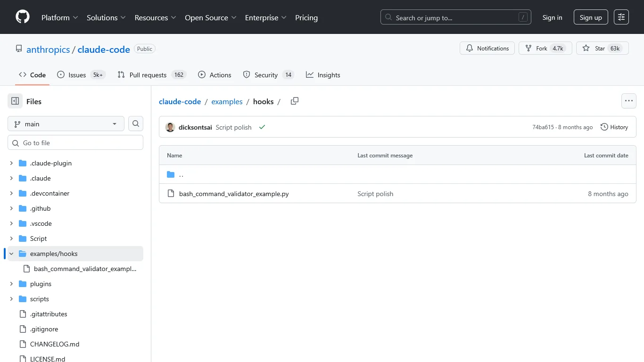Switch to the Code tab
644x362 pixels.
(32, 75)
